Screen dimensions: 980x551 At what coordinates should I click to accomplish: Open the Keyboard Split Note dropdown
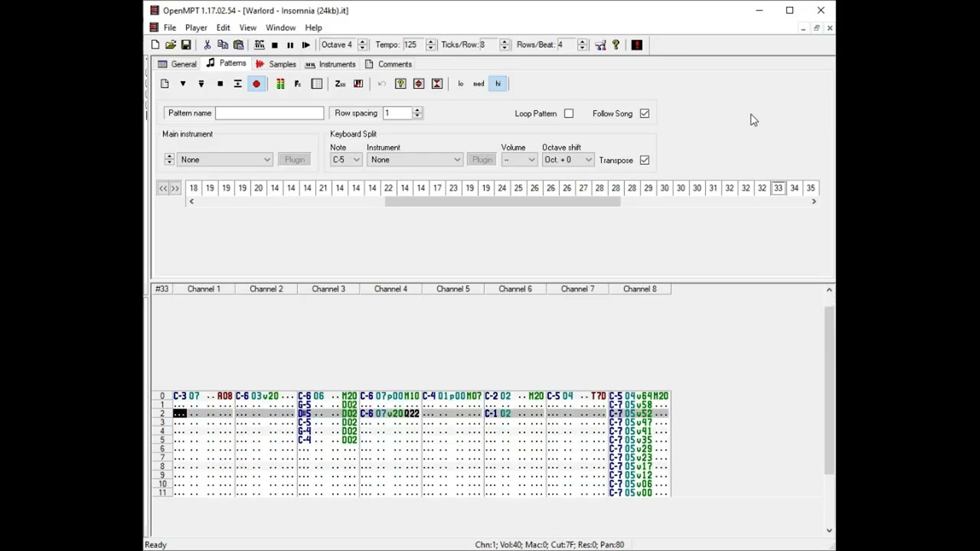tap(345, 160)
